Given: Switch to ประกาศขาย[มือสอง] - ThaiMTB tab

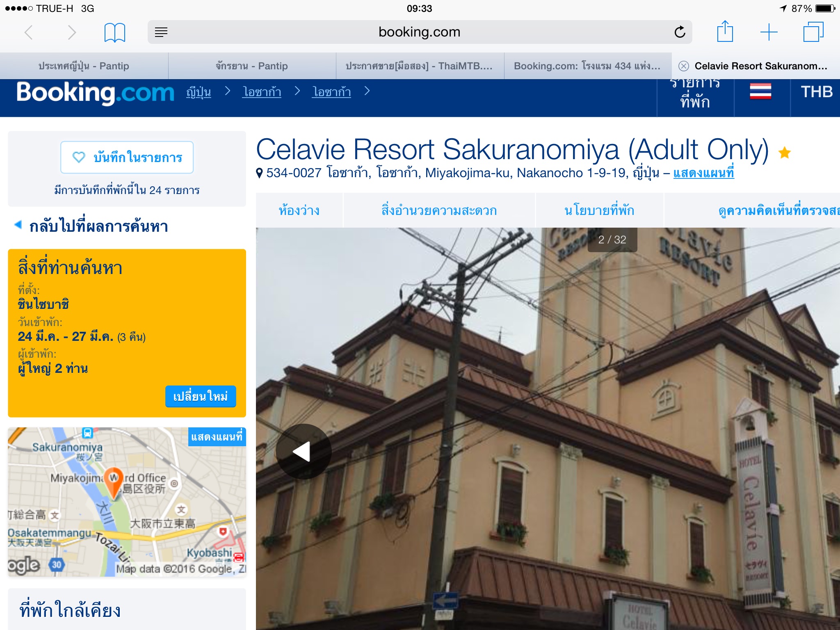Looking at the screenshot, I should pos(420,66).
